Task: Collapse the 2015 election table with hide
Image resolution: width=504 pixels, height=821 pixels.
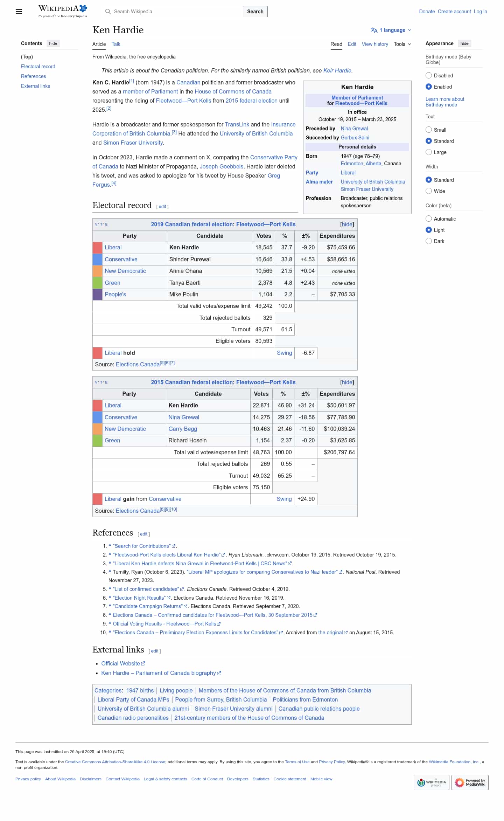Action: (347, 382)
